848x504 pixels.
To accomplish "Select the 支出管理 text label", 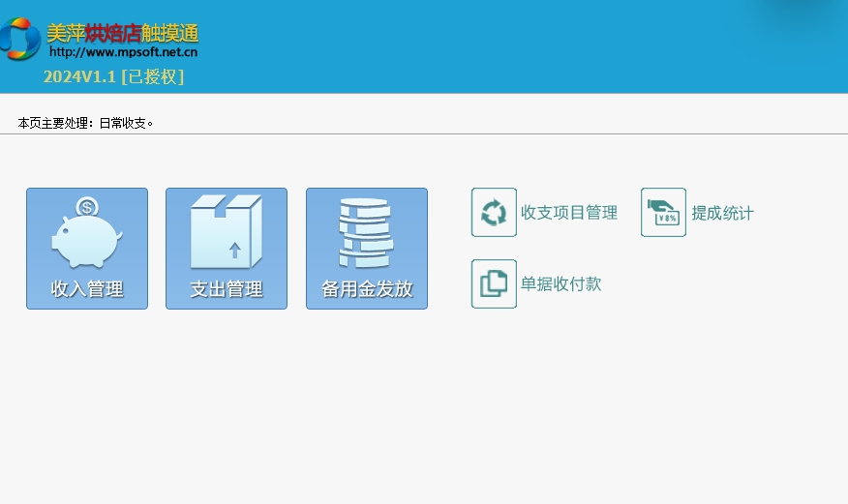I will point(226,289).
